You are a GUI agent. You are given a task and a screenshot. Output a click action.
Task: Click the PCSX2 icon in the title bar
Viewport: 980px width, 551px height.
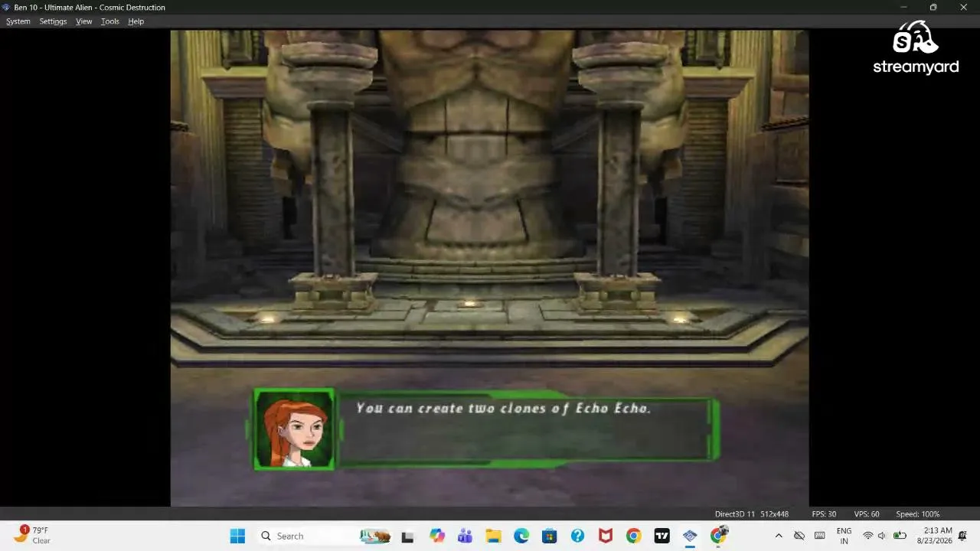click(x=6, y=7)
